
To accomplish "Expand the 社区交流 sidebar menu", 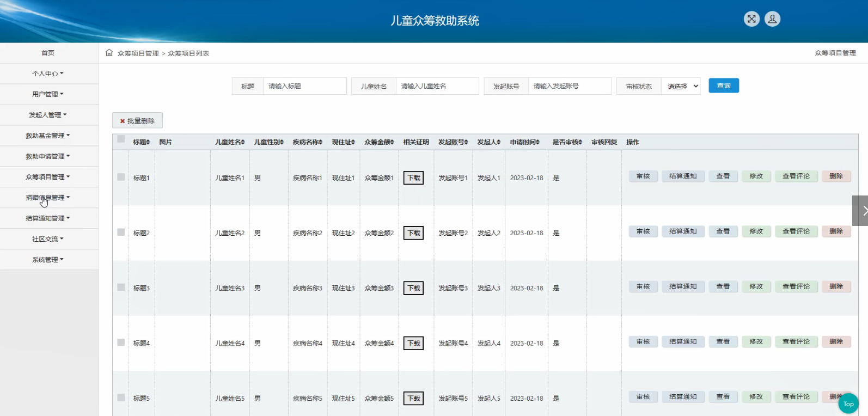I will click(x=48, y=239).
